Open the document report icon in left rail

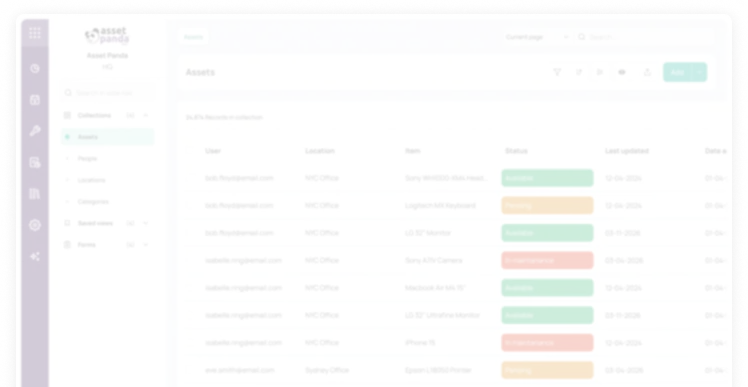pos(35,162)
